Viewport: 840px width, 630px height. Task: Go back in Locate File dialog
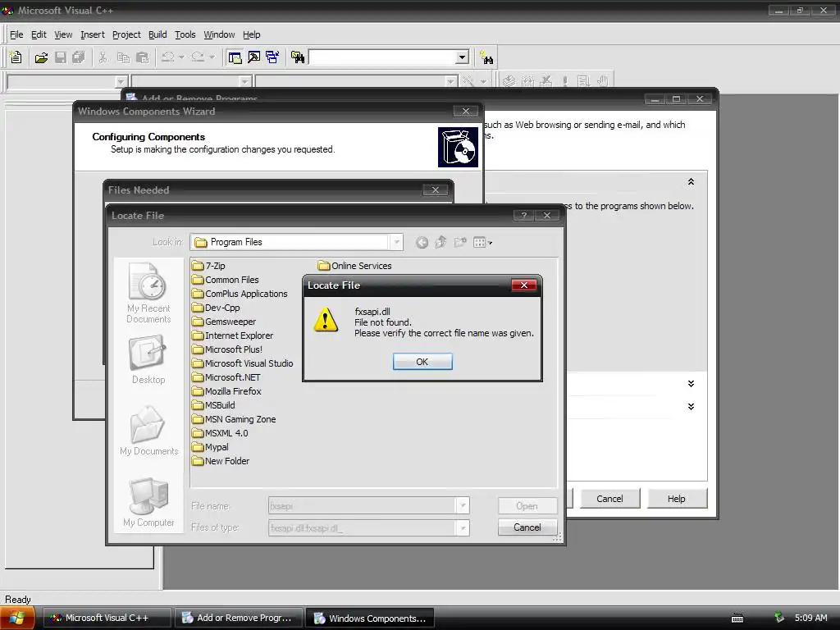422,243
